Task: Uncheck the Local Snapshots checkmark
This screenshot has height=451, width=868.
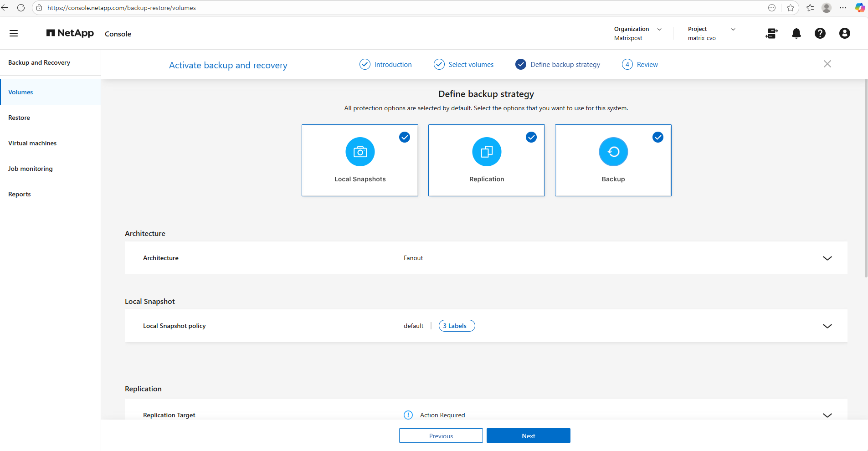Action: [405, 137]
